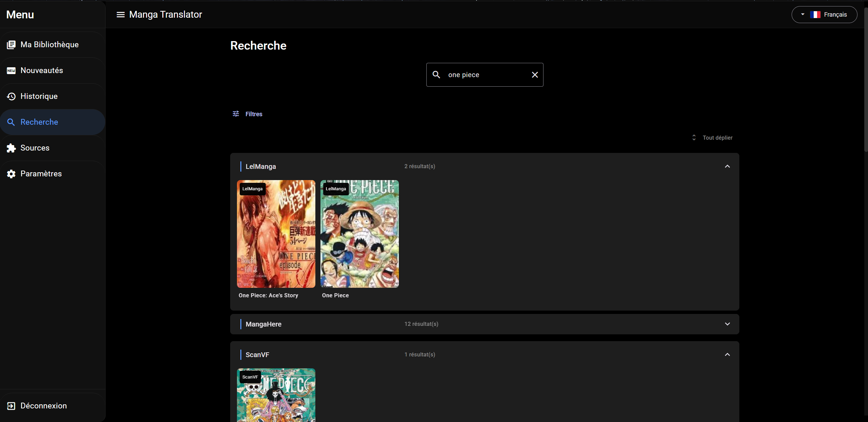Log out via Déconnexion
The image size is (868, 422).
53,406
